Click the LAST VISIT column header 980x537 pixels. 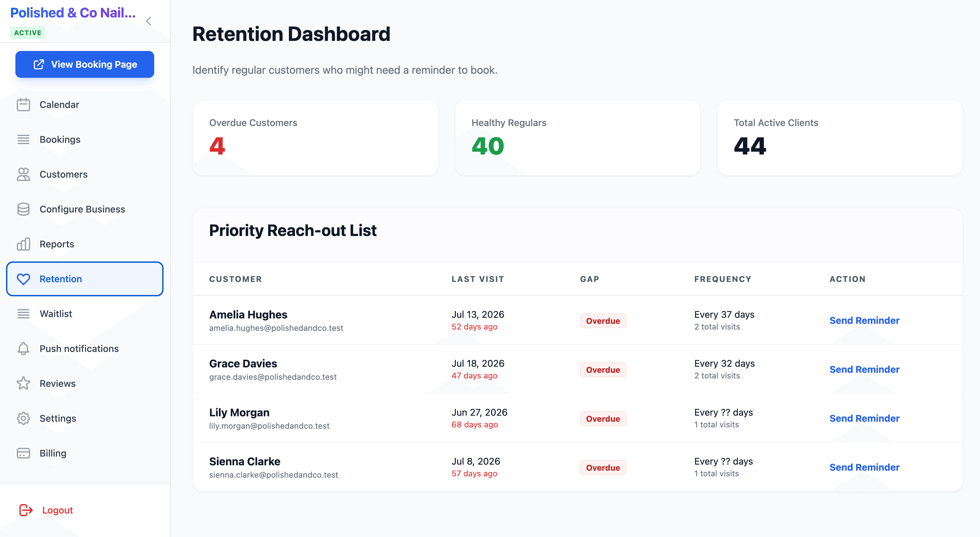[478, 279]
